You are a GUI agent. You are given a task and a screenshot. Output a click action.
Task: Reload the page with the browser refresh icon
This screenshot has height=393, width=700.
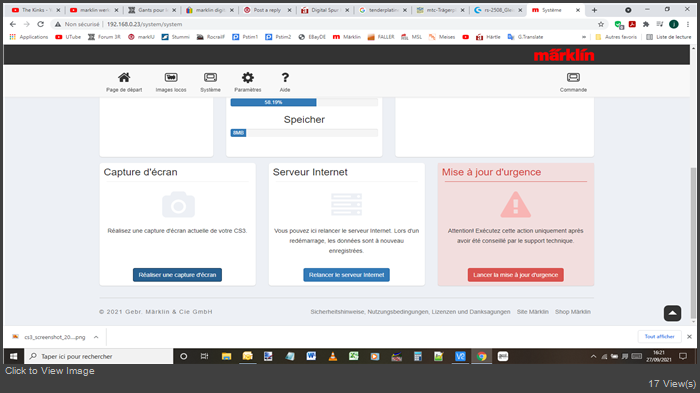(x=41, y=24)
